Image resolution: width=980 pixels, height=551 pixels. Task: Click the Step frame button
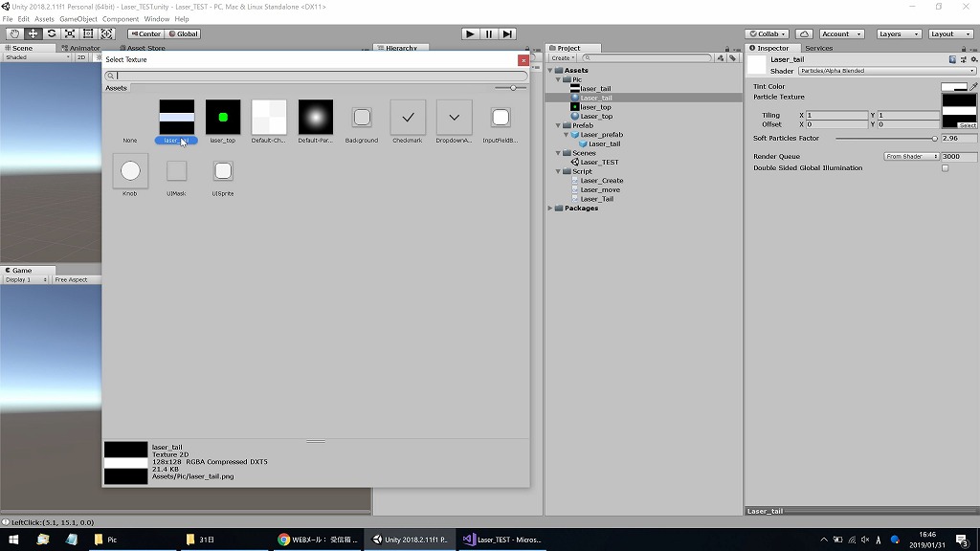click(507, 33)
